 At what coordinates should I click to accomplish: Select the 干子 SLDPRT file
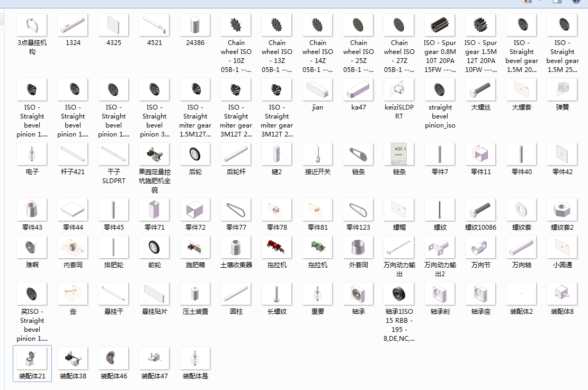[x=113, y=155]
